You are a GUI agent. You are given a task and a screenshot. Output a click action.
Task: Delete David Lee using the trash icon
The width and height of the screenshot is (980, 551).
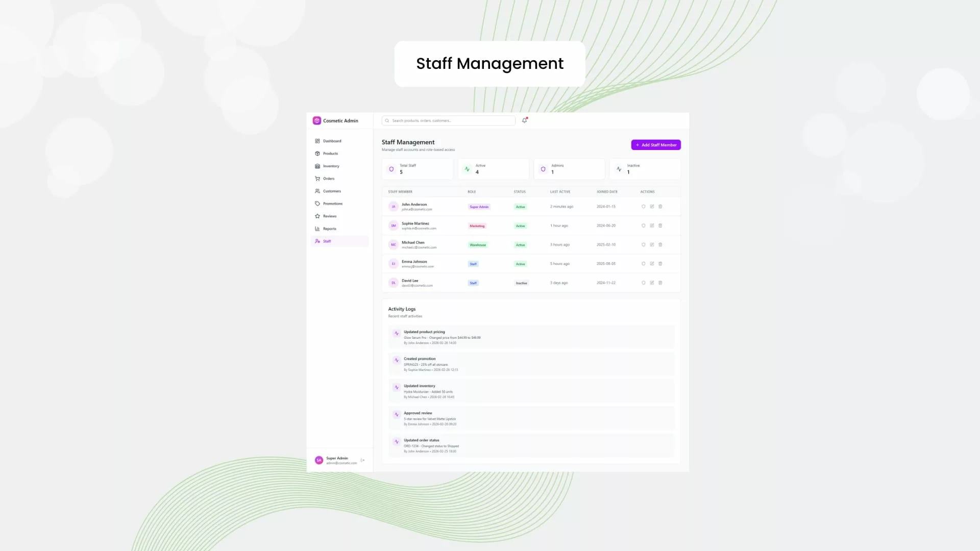point(660,283)
